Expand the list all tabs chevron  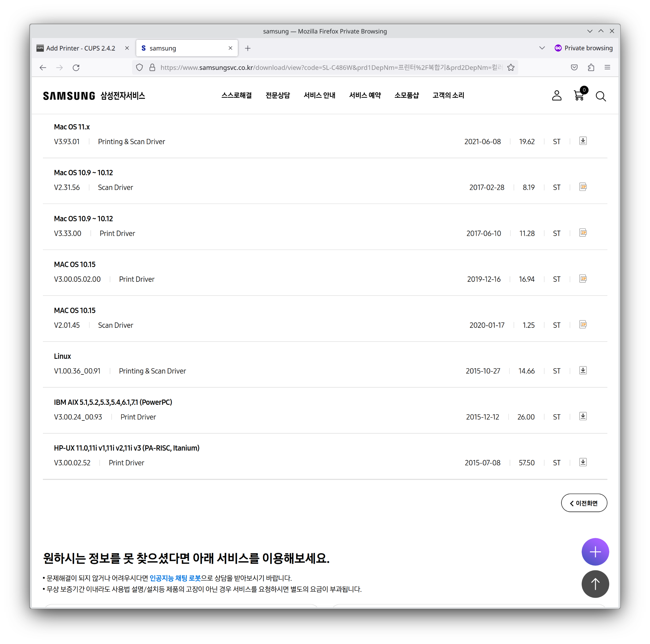pyautogui.click(x=542, y=48)
